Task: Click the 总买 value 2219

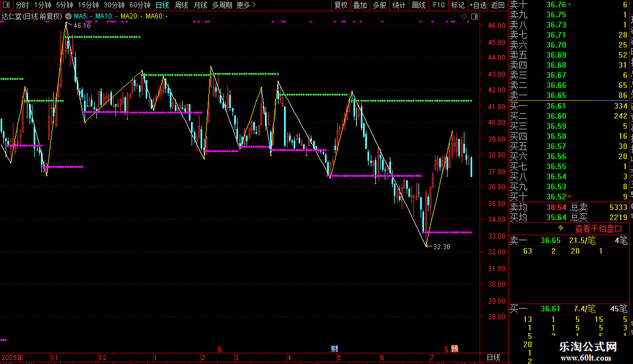Action: tap(618, 217)
